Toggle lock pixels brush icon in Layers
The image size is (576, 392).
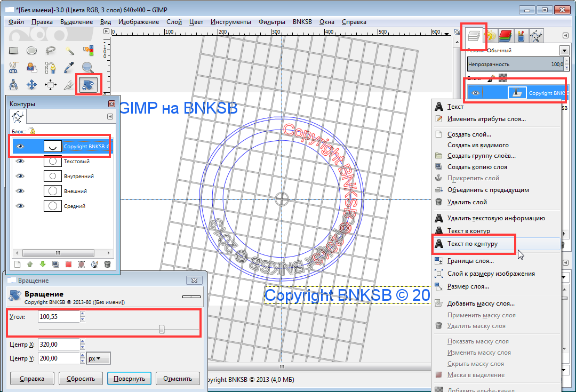[491, 78]
